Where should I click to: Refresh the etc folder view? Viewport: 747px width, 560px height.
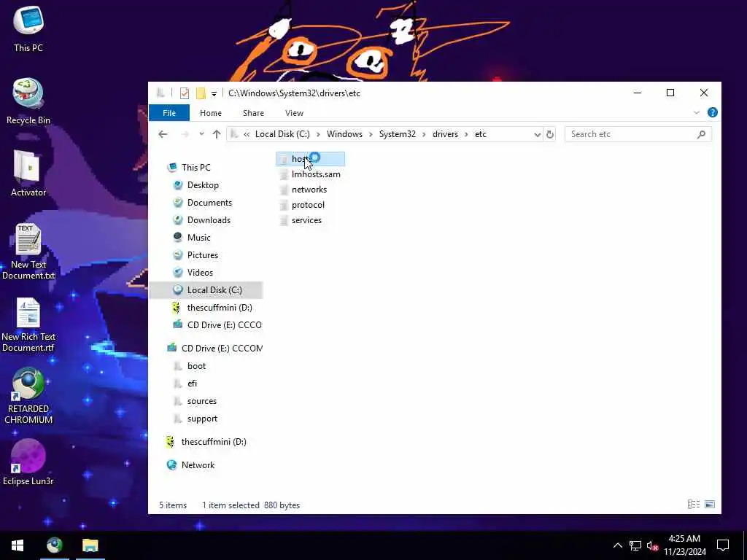pyautogui.click(x=550, y=134)
